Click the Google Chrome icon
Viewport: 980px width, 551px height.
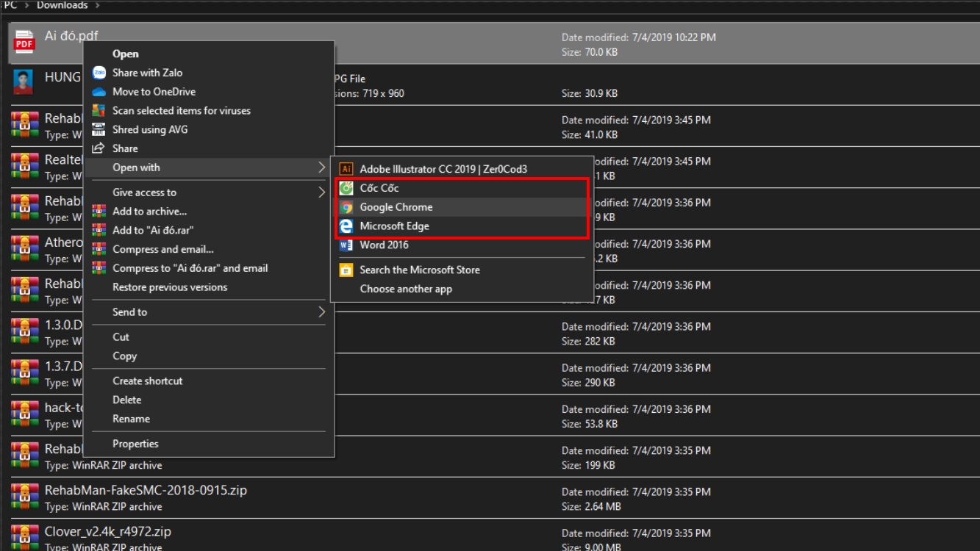click(346, 207)
